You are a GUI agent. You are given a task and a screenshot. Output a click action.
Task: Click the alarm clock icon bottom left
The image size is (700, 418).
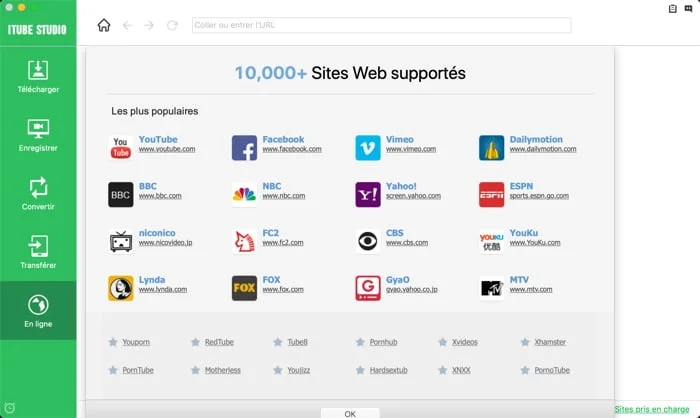coord(10,408)
